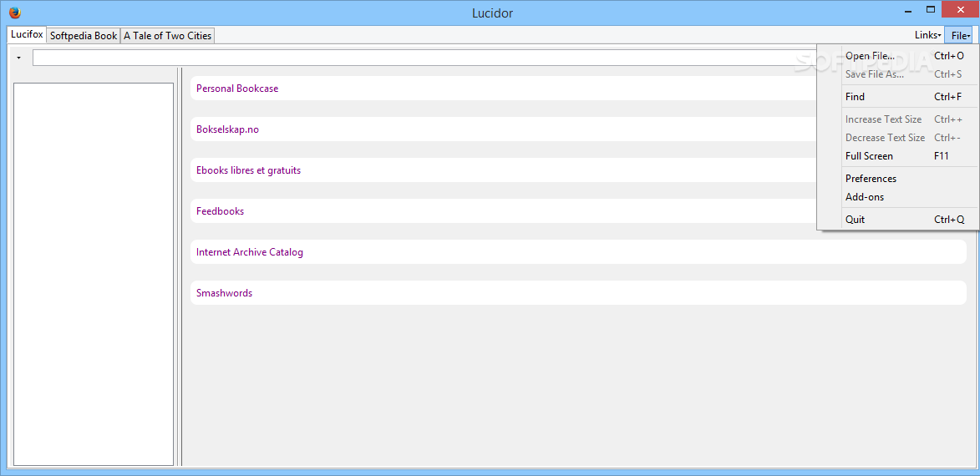Open the Bokselskap.no catalog link

pyautogui.click(x=227, y=129)
